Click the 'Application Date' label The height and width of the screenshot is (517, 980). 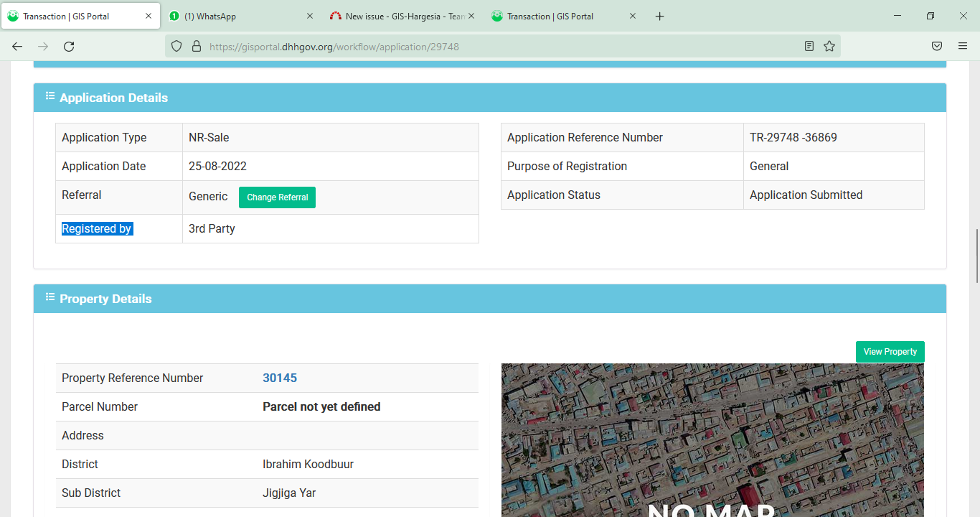tap(103, 166)
